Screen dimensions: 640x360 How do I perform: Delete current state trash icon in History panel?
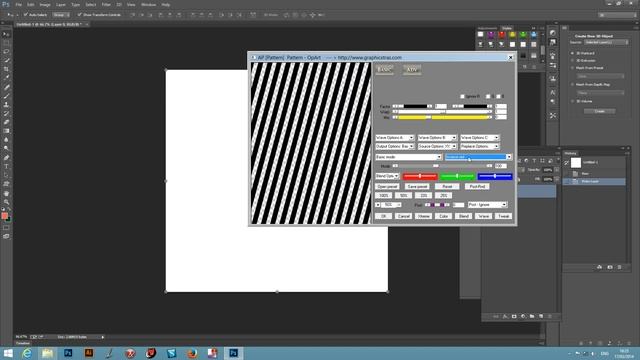(x=620, y=267)
